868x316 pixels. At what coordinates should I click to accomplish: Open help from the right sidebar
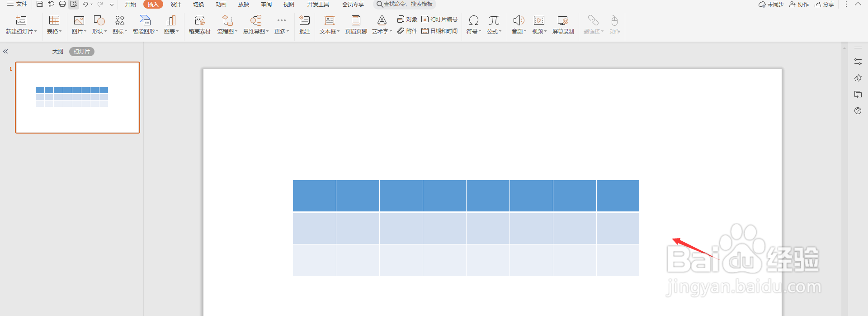coord(858,111)
